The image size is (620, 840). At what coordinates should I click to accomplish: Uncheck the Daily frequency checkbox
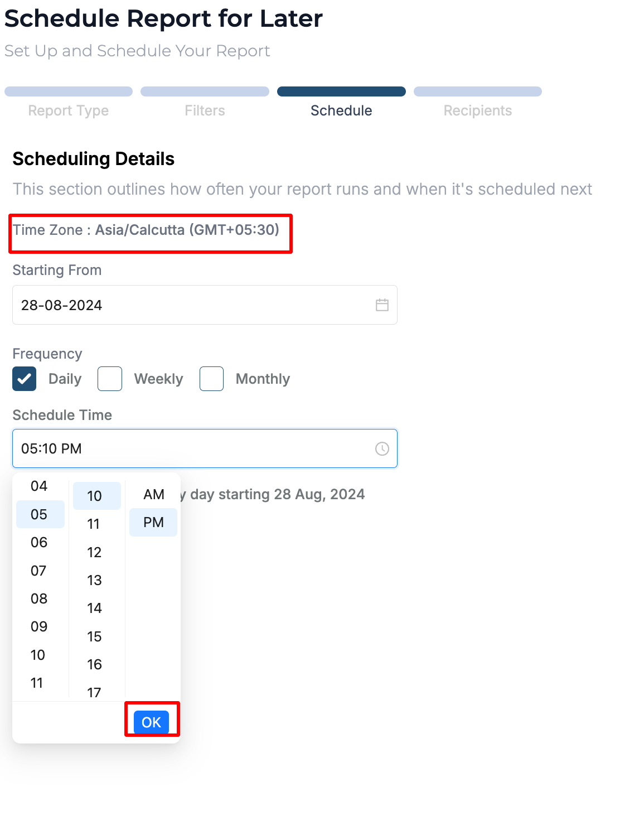pos(25,379)
